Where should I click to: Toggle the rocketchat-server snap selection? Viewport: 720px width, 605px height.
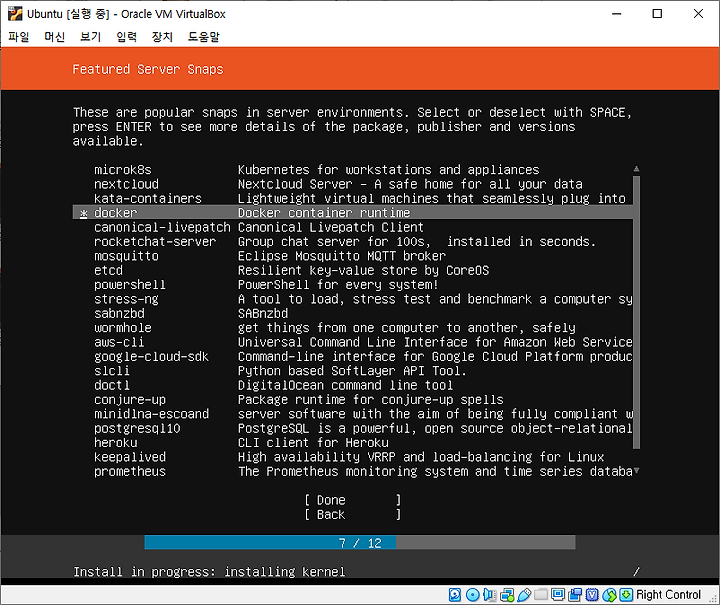point(353,241)
